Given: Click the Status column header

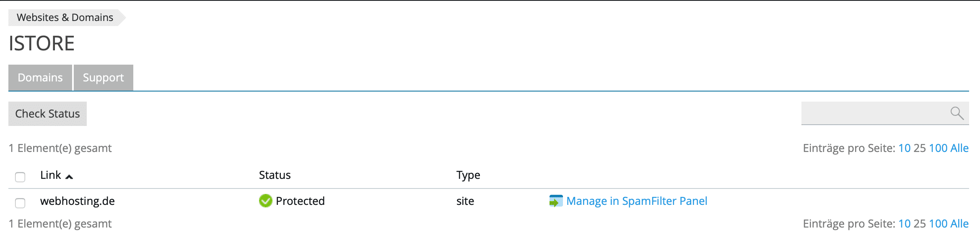Looking at the screenshot, I should coord(275,175).
